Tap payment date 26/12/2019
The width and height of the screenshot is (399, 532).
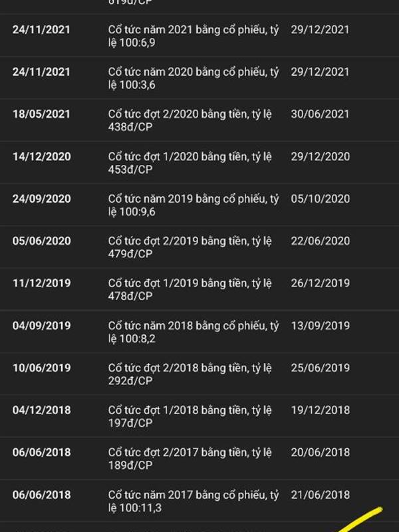320,283
